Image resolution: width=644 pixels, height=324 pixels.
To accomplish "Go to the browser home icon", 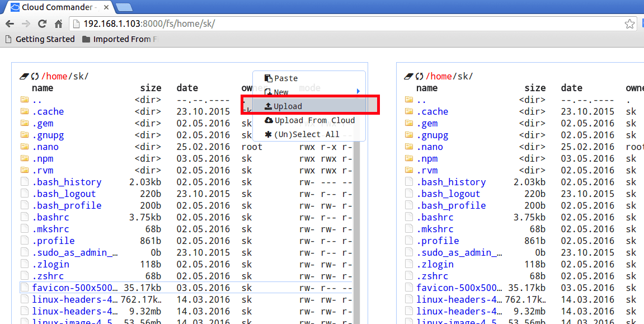I will click(58, 24).
